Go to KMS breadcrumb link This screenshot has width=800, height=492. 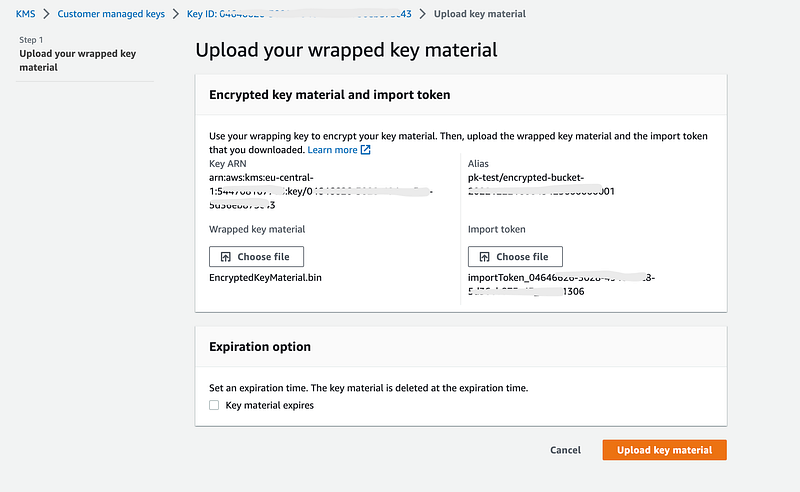(x=26, y=14)
